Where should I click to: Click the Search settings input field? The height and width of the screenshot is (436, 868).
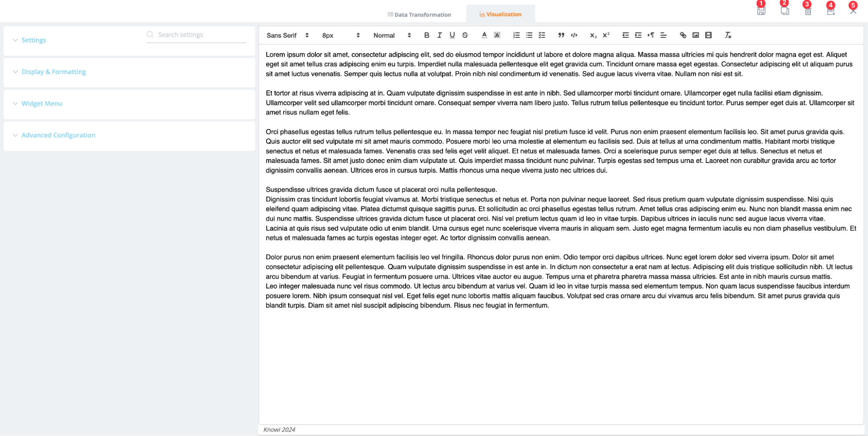tap(196, 34)
